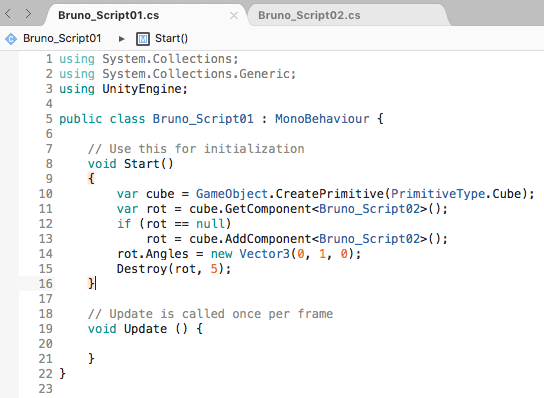Click on class name 'Bruno_Script01' in line 5
The image size is (544, 398).
[x=203, y=119]
